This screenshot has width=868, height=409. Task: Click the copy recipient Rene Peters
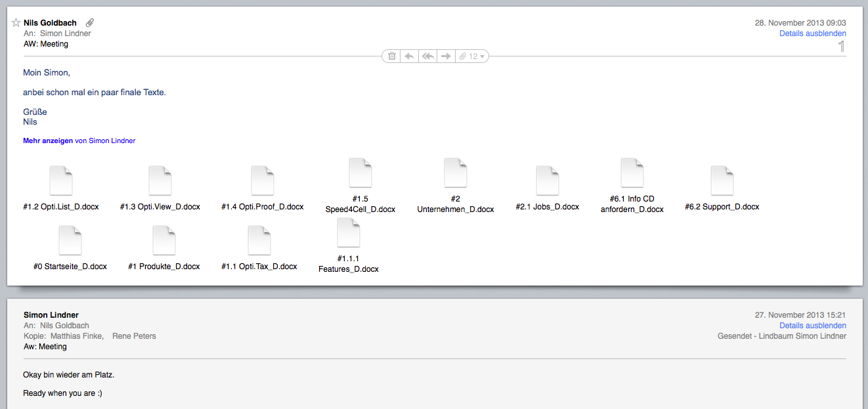(134, 336)
